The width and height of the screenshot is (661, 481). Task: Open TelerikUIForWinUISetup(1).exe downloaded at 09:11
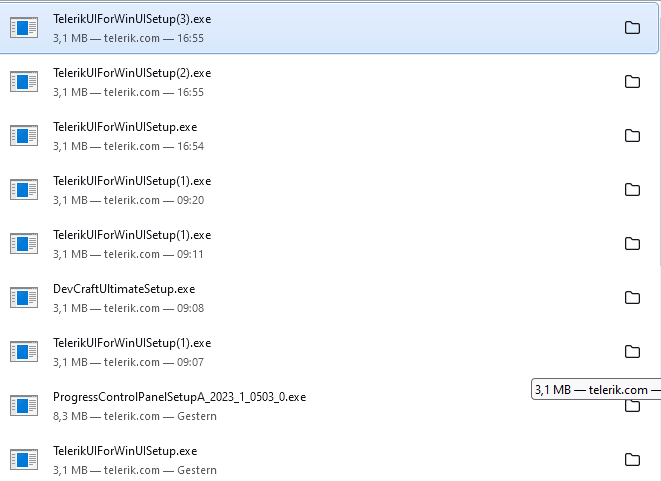click(x=132, y=235)
